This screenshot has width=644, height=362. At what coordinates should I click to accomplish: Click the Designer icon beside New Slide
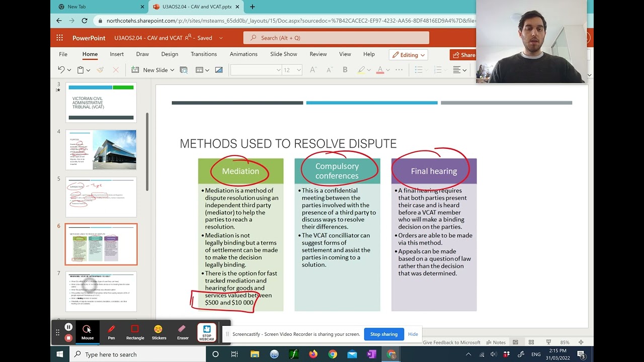[x=184, y=70]
